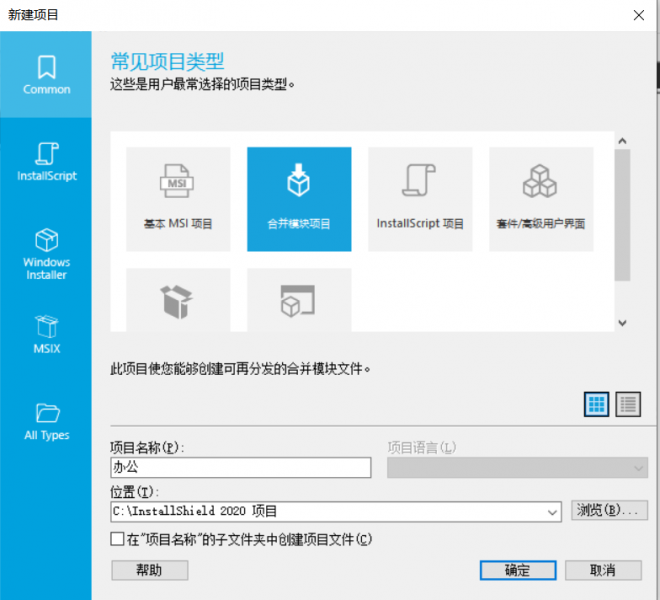660x600 pixels.
Task: Click the 浏览(B)... button
Action: [x=609, y=510]
